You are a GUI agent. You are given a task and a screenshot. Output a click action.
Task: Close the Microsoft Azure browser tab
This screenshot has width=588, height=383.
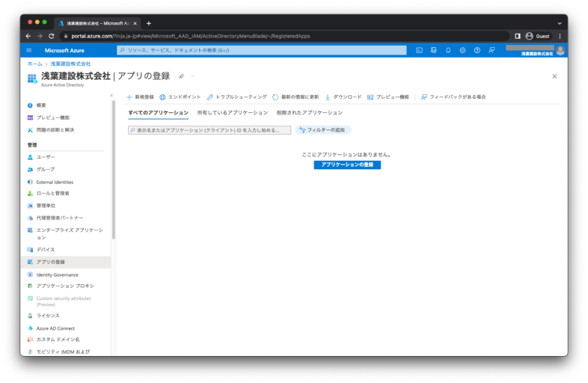pos(135,23)
